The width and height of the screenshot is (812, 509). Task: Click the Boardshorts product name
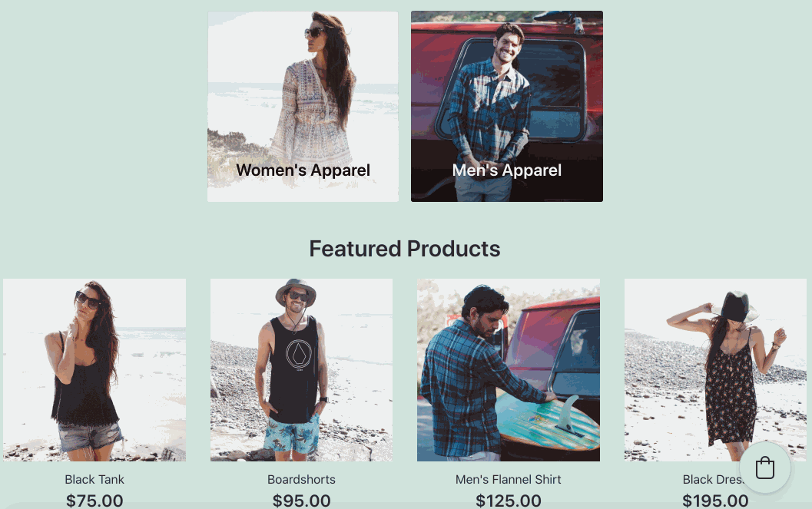301,480
